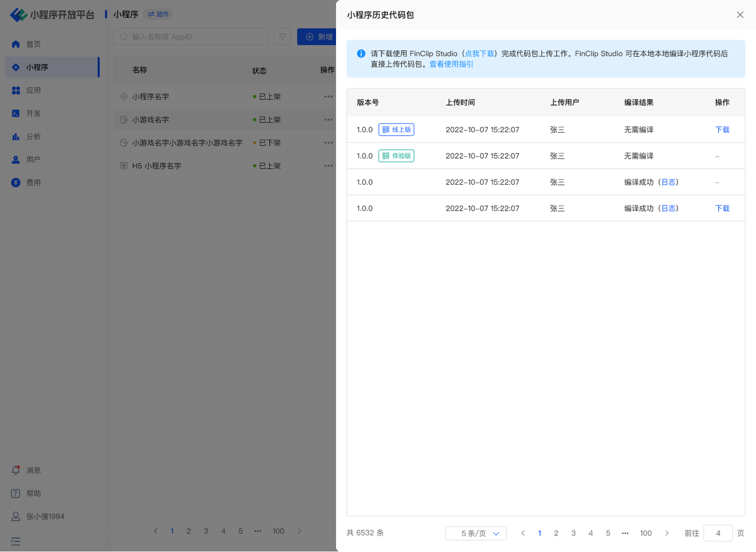Click the Help question mark icon

point(16,494)
